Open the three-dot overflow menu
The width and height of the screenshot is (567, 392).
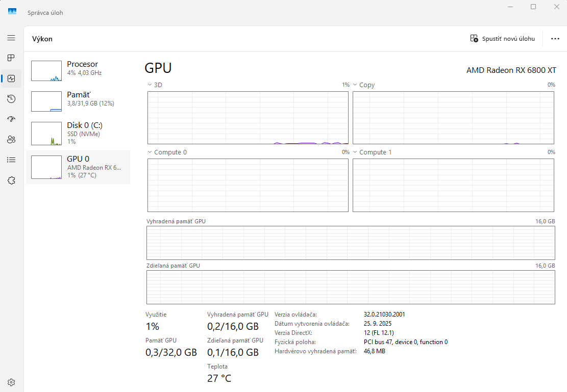pos(555,38)
